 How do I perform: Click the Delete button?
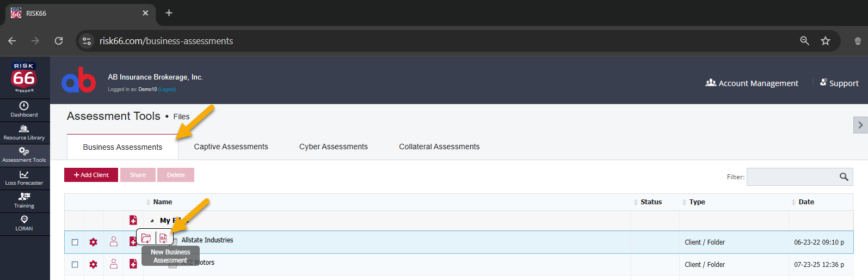[176, 175]
